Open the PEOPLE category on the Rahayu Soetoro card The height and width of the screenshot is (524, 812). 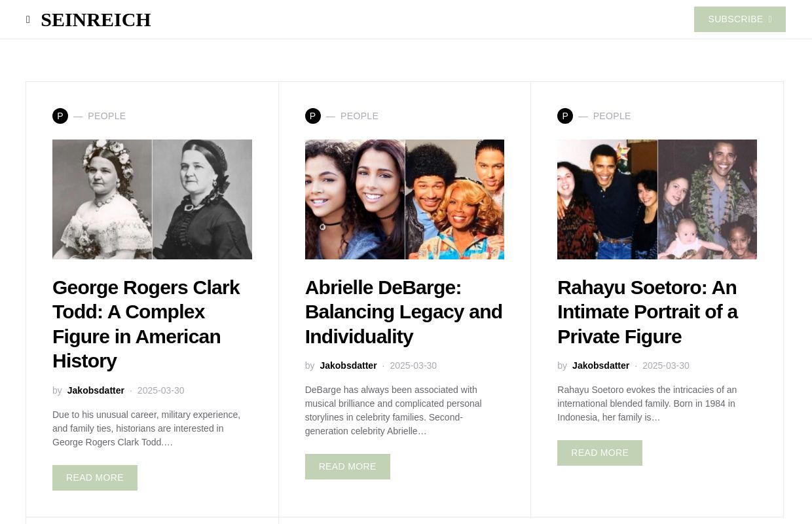(x=612, y=116)
